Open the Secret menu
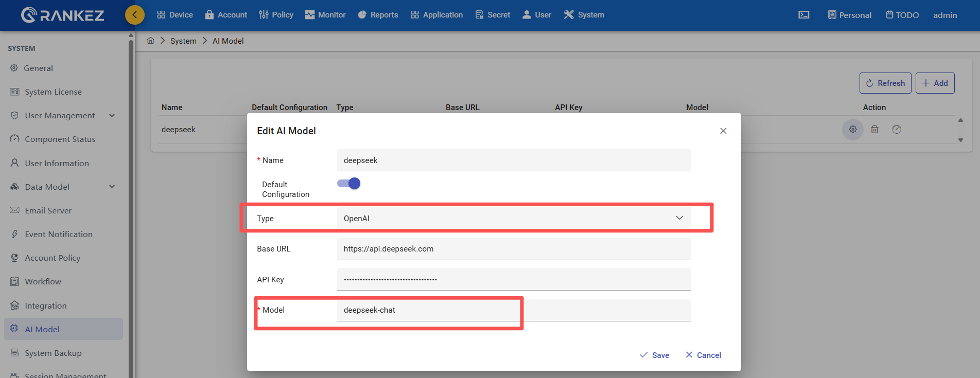This screenshot has width=980, height=378. pyautogui.click(x=493, y=15)
